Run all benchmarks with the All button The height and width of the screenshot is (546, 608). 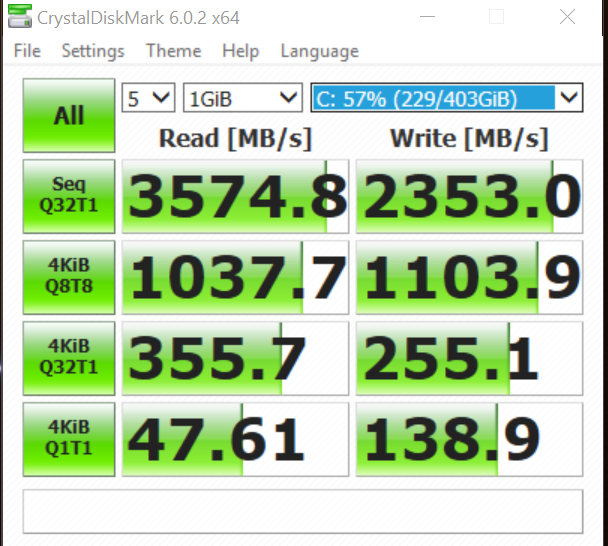69,115
